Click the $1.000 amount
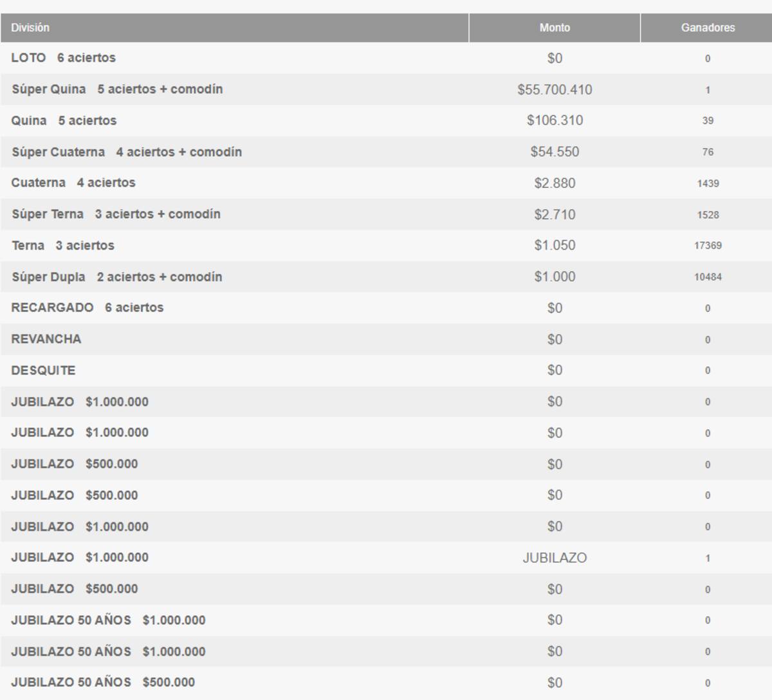The image size is (772, 700). 555,277
